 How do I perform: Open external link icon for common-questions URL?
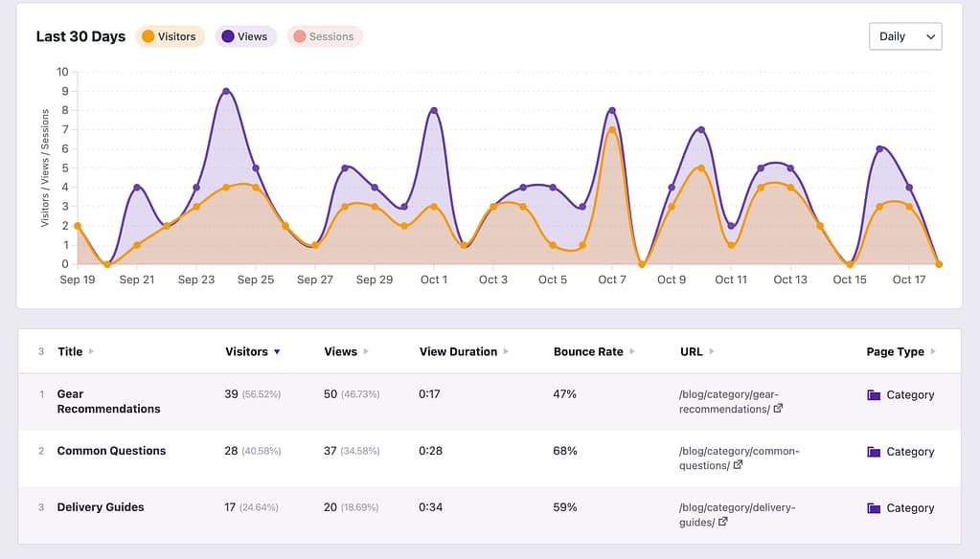click(x=738, y=465)
